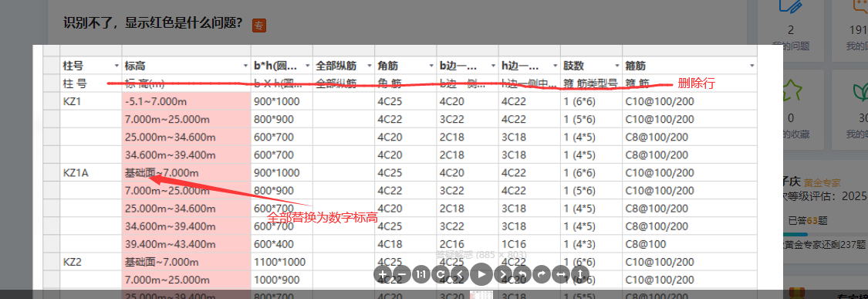This screenshot has height=299, width=868.
Task: Flip the image horizontally
Action: (560, 274)
